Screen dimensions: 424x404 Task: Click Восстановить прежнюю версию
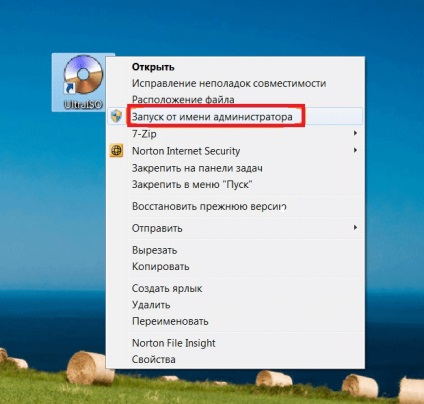[x=209, y=206]
